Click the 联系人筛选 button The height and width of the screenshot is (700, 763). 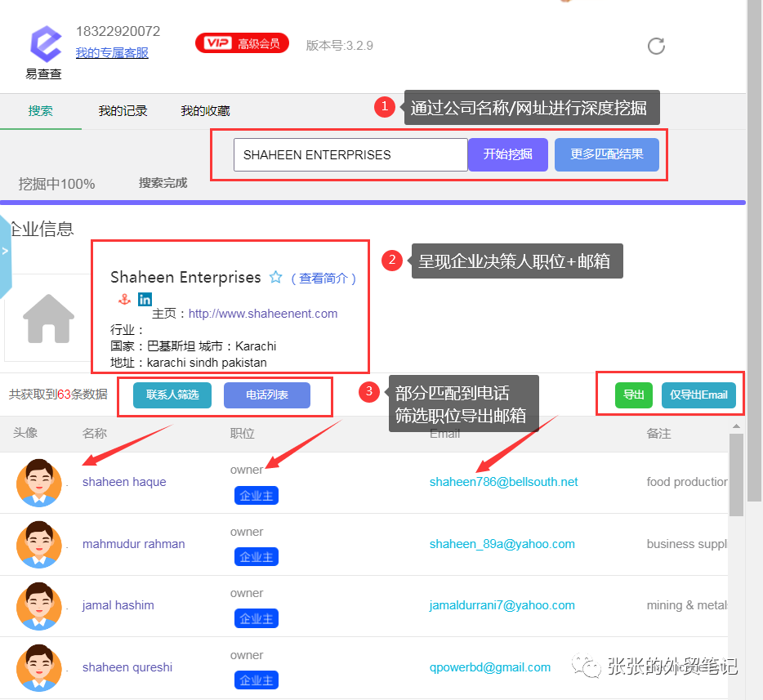(x=172, y=395)
